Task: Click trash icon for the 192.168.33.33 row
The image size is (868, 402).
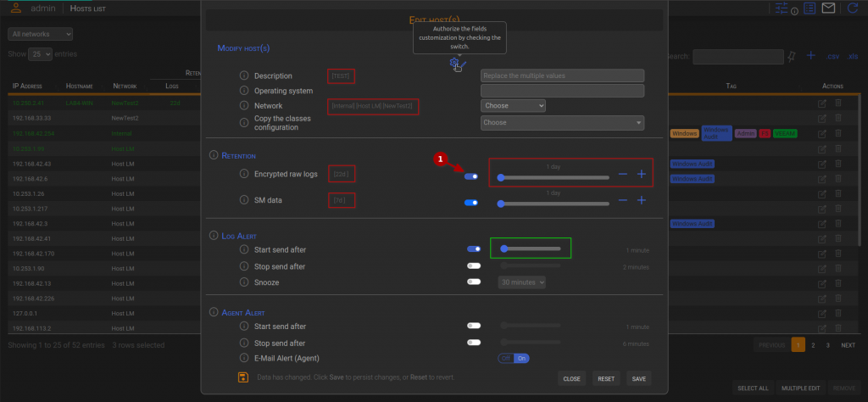Action: point(838,118)
